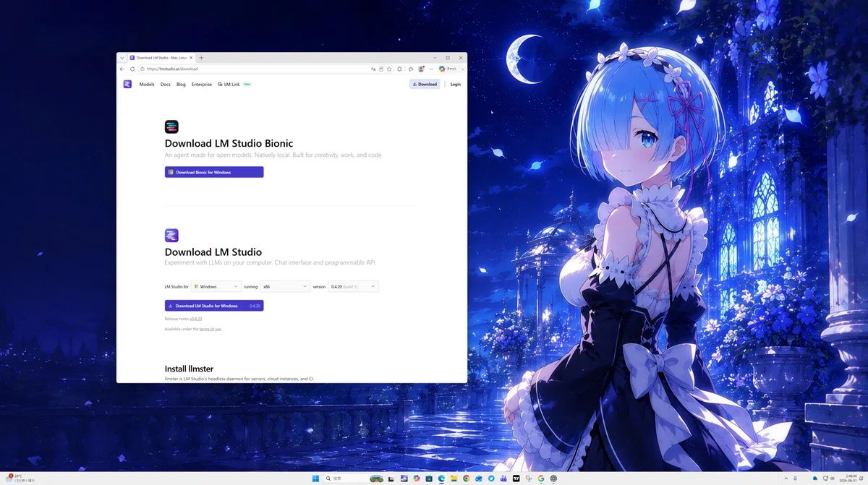Open the Enterprise page

(x=202, y=85)
